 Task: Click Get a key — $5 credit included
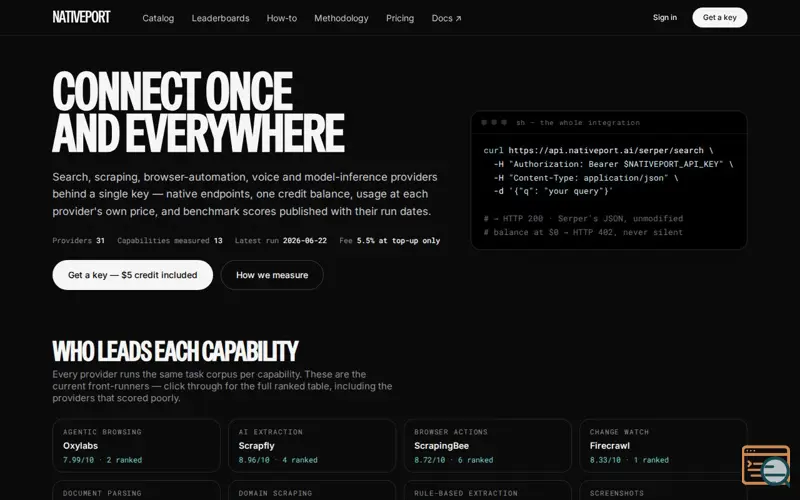tap(133, 275)
